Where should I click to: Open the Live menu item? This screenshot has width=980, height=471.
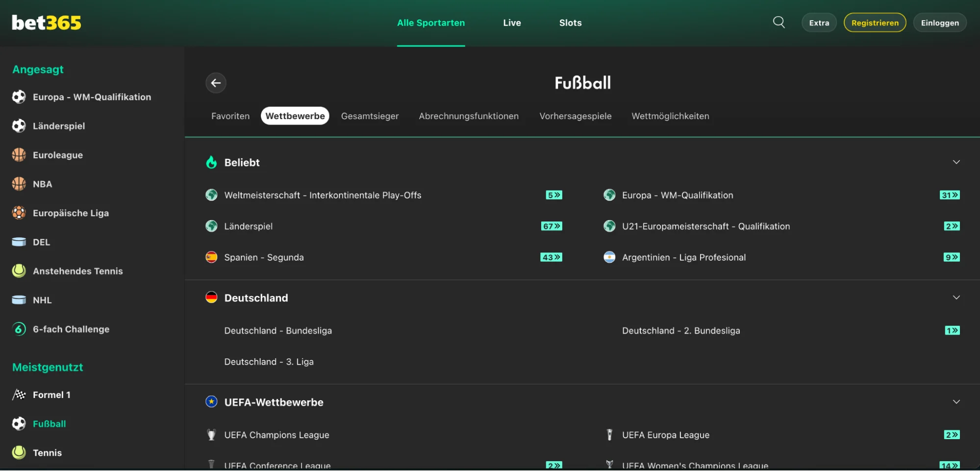(512, 23)
